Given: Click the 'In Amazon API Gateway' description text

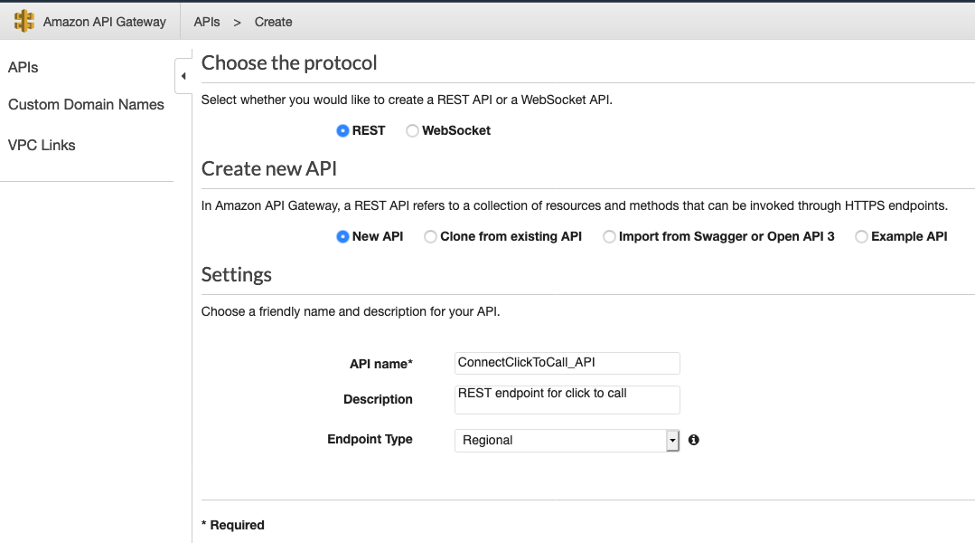Looking at the screenshot, I should tap(574, 206).
